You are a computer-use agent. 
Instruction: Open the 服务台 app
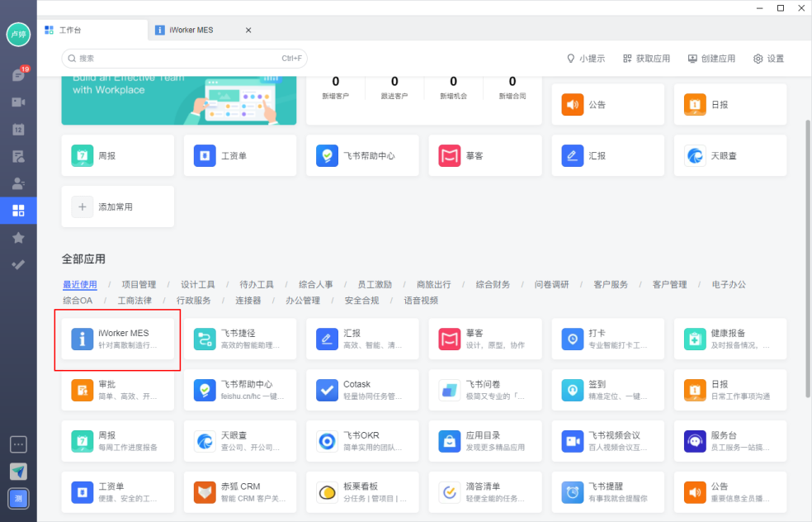(730, 441)
